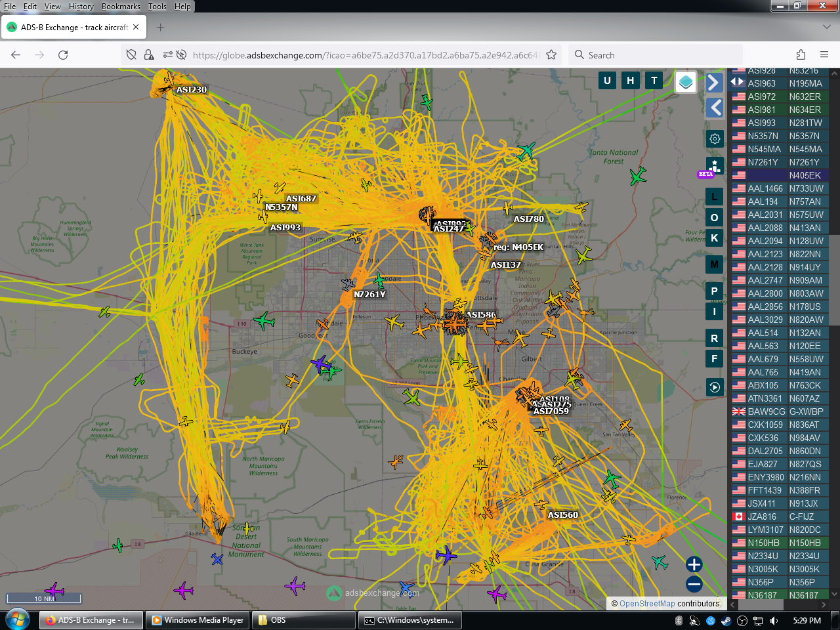Image resolution: width=840 pixels, height=630 pixels.
Task: Expand the sidebar with right chevron
Action: (715, 82)
